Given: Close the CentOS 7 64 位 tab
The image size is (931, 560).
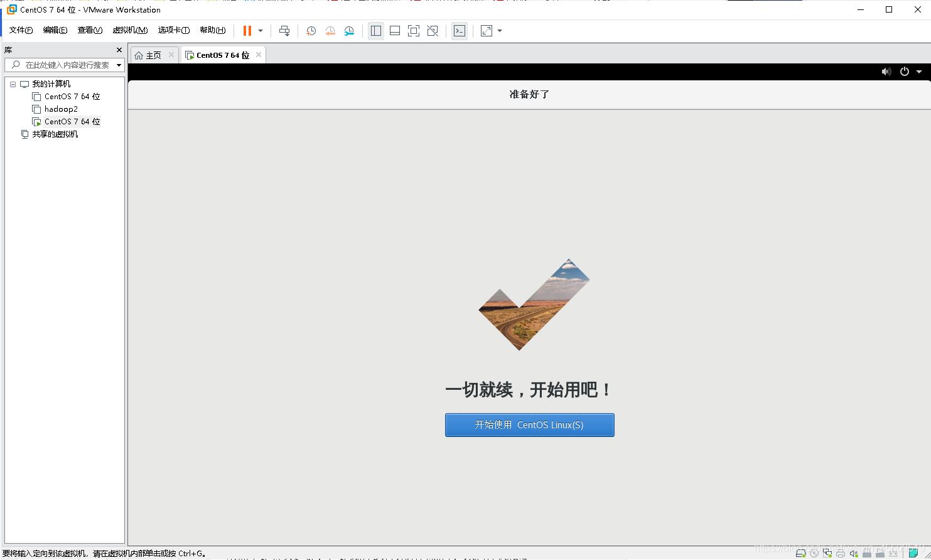Looking at the screenshot, I should point(259,55).
